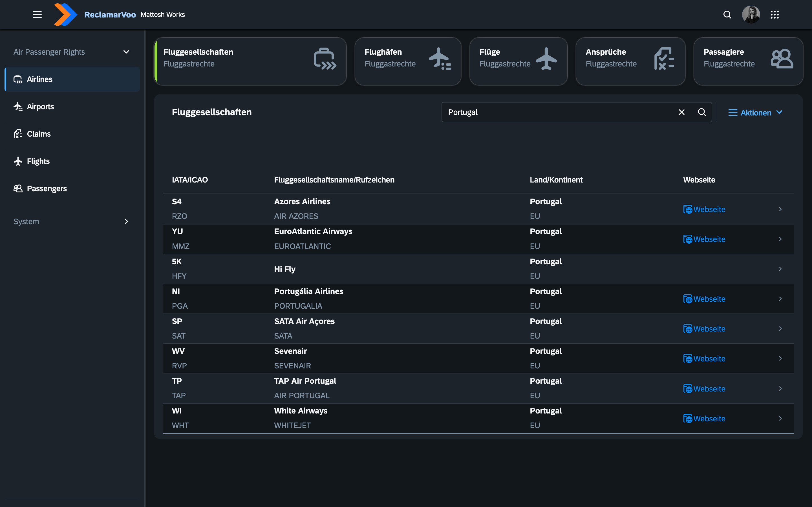Open the Webseite link for Azores Airlines
The image size is (812, 507).
[704, 209]
